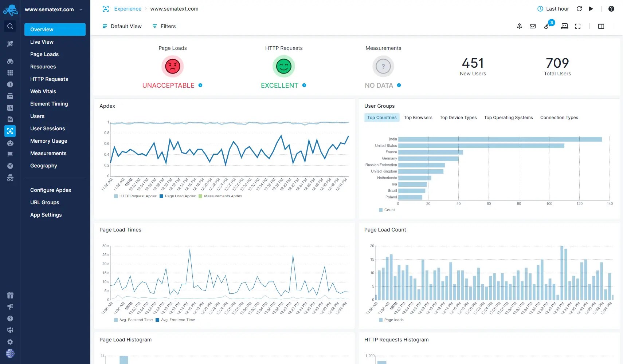This screenshot has width=623, height=364.
Task: Navigate to Web Vitals in the sidebar
Action: point(43,91)
